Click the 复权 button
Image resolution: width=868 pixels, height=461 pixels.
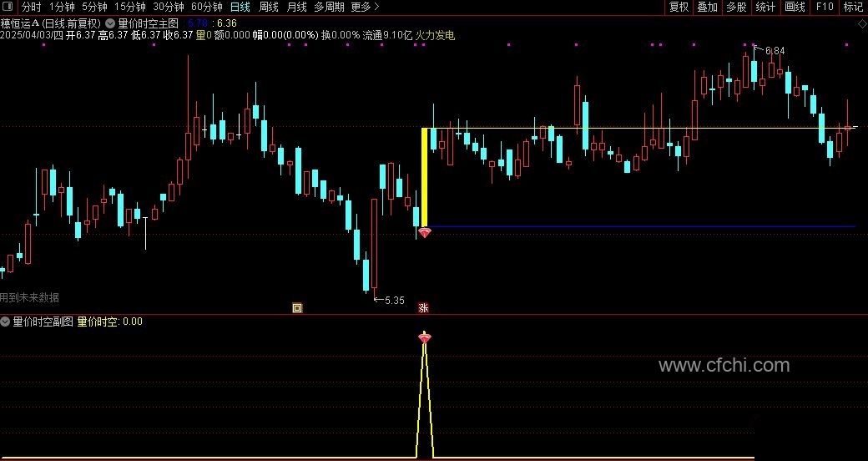click(679, 7)
